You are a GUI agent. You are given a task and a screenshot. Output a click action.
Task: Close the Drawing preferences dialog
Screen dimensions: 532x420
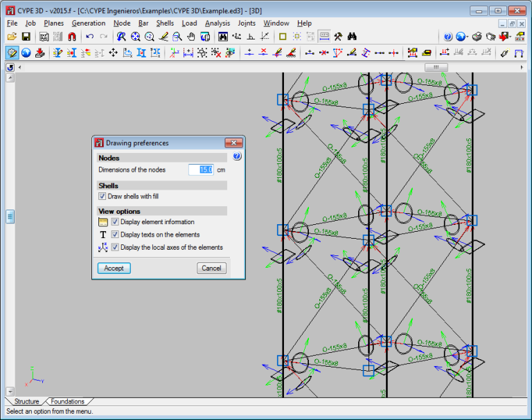click(x=233, y=143)
